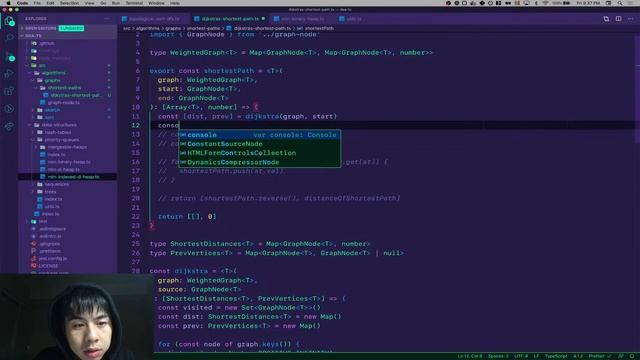
Task: Collapse the algorithms folder
Action: coord(67,73)
